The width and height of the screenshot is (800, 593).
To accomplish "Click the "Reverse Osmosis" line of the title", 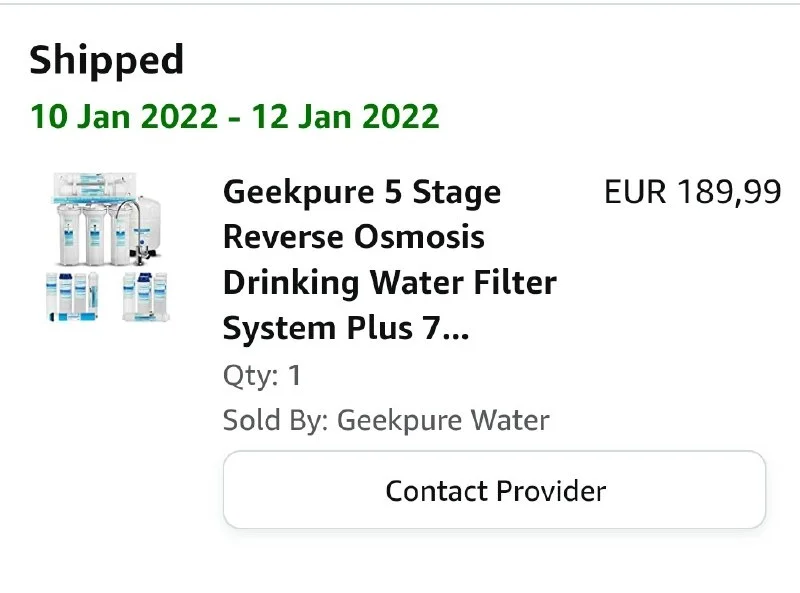I will click(x=353, y=237).
